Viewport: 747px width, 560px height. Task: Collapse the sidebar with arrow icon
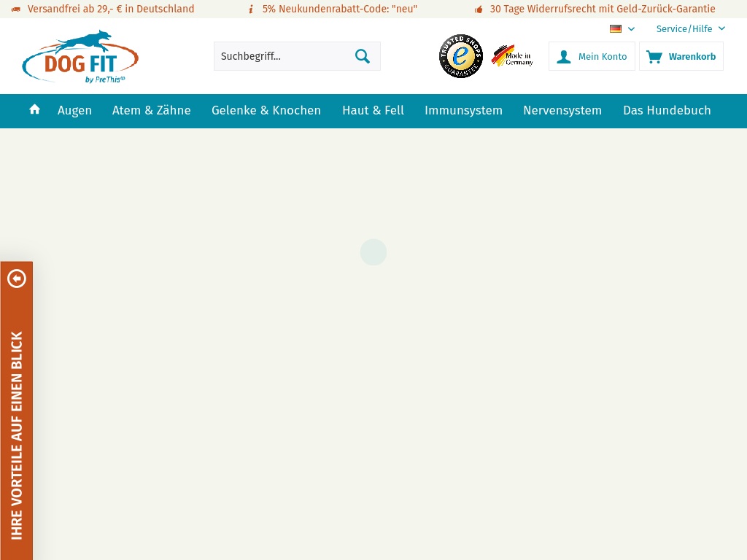click(x=17, y=279)
